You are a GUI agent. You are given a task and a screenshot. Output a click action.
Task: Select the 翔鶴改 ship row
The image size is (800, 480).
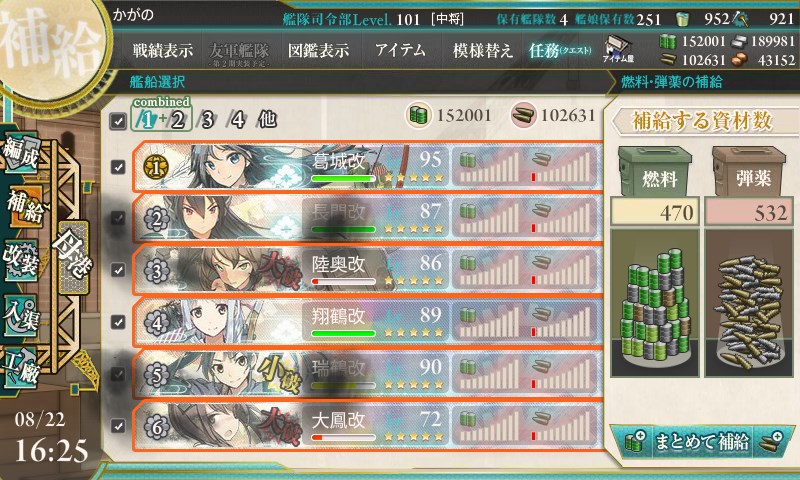[x=367, y=322]
